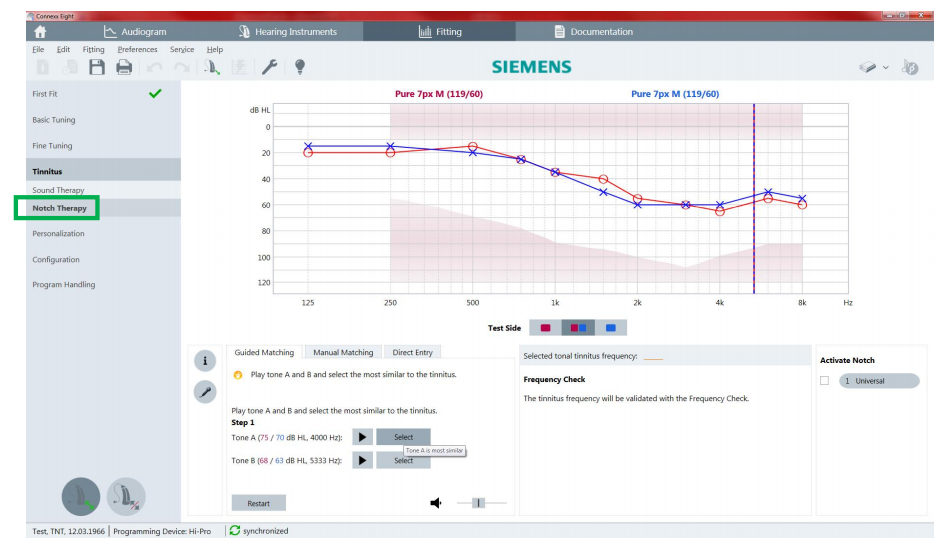
Task: Click the Programming Device: Hi-Pro status text
Action: [162, 531]
